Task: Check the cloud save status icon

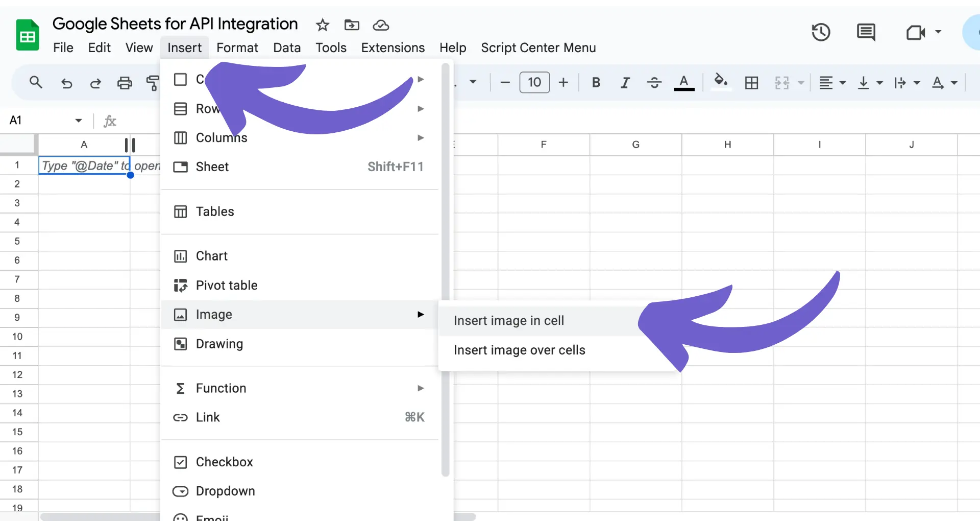Action: pyautogui.click(x=381, y=25)
